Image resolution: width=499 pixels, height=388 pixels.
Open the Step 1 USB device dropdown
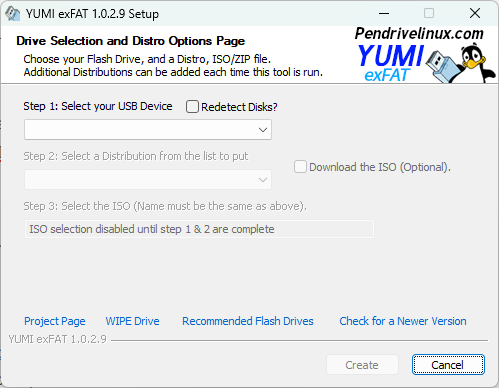click(x=148, y=130)
